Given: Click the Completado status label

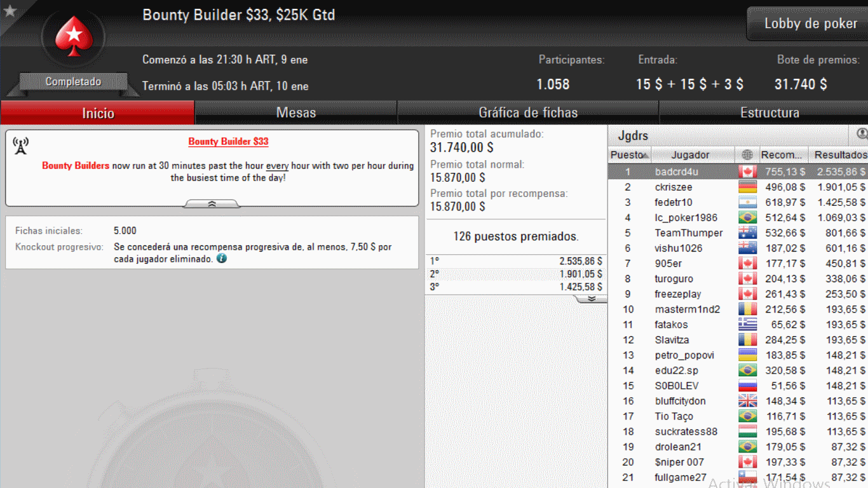Looking at the screenshot, I should [x=73, y=81].
